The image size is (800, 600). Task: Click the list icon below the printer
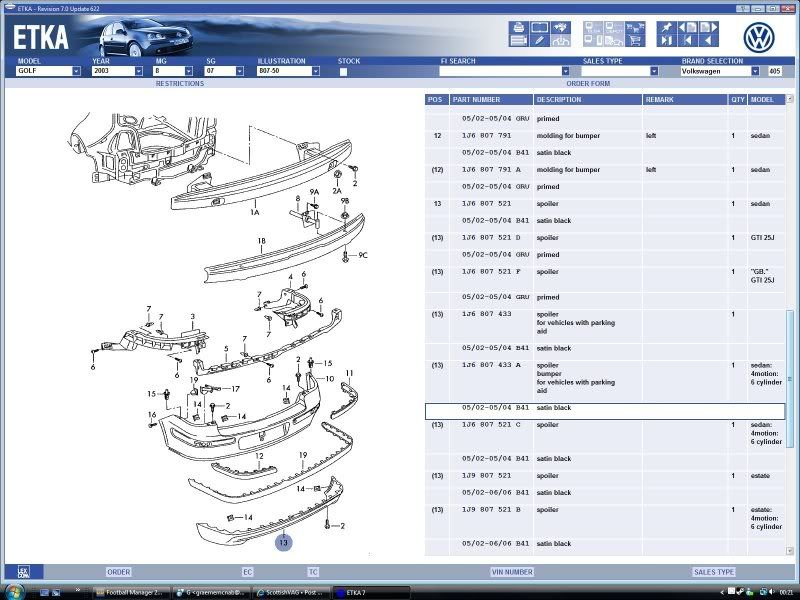[518, 41]
